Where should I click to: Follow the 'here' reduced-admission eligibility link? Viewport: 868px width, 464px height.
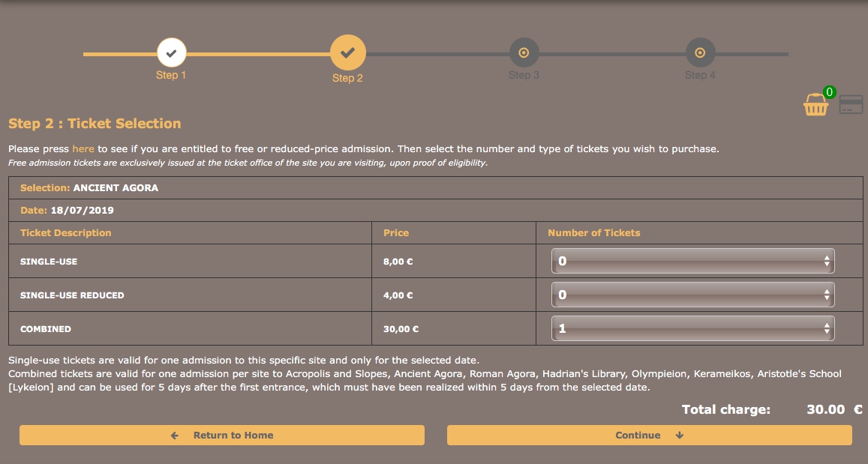[x=83, y=149]
